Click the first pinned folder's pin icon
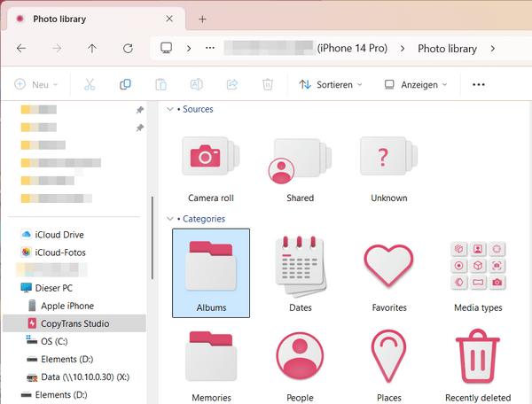Screen dimensions: 532x404 [x=140, y=110]
